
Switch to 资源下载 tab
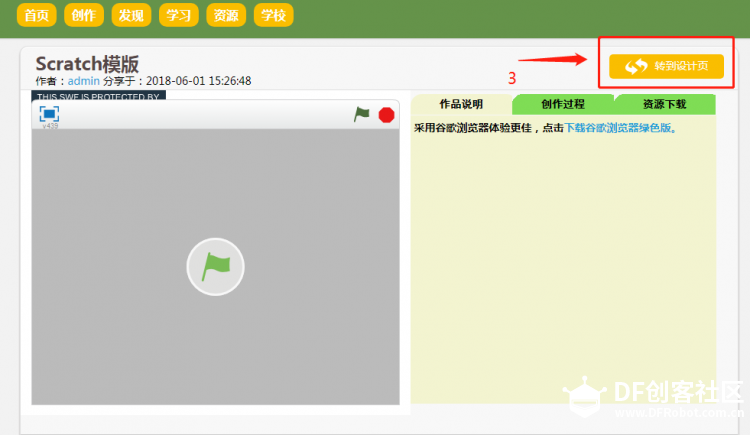point(665,104)
